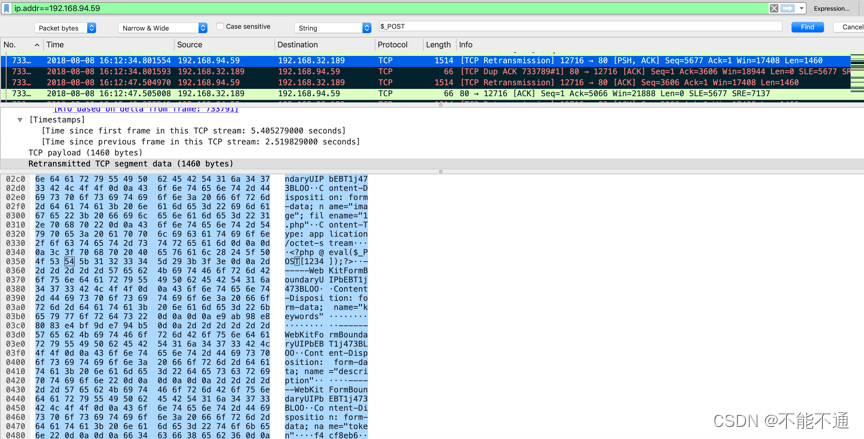This screenshot has width=864, height=439.
Task: Toggle the Case sensitive checkbox
Action: coord(220,26)
